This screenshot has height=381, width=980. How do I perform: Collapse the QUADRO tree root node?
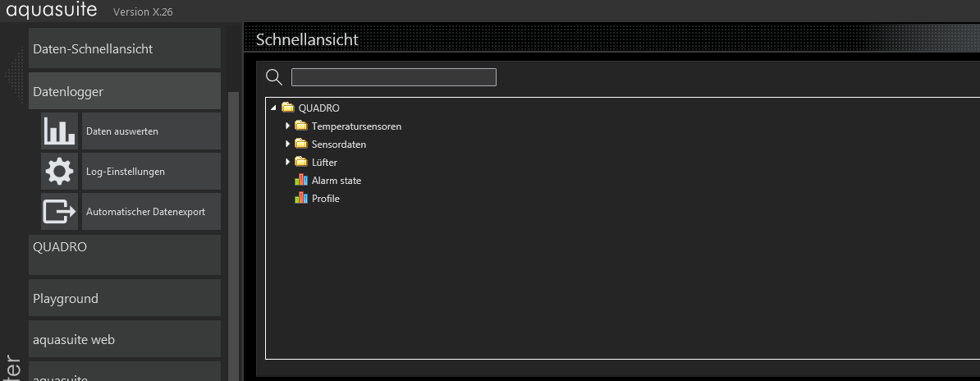[x=274, y=108]
